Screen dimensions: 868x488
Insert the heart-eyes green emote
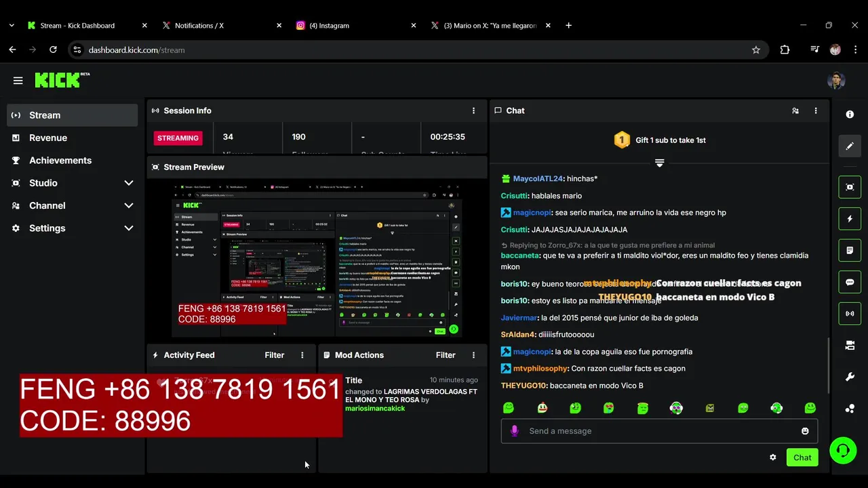pyautogui.click(x=609, y=408)
